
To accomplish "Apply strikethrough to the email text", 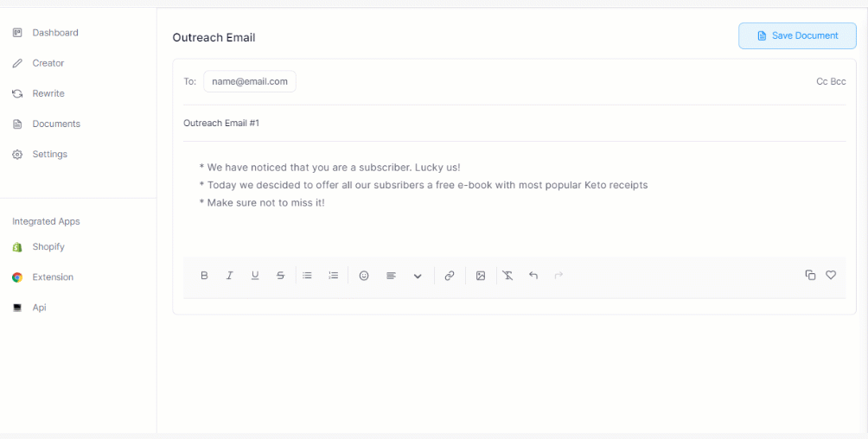I will [x=280, y=276].
